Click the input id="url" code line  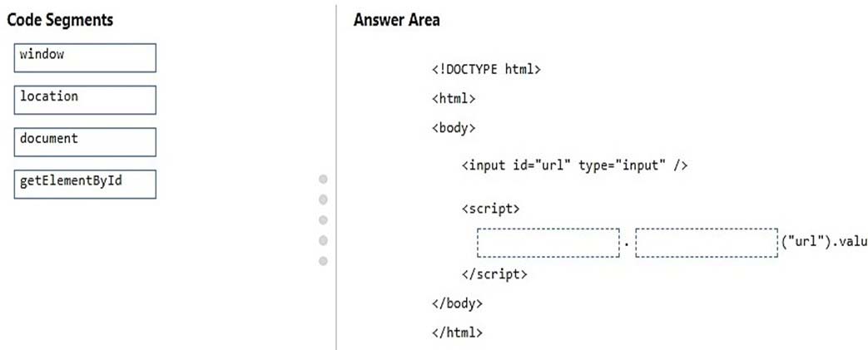coord(574,165)
